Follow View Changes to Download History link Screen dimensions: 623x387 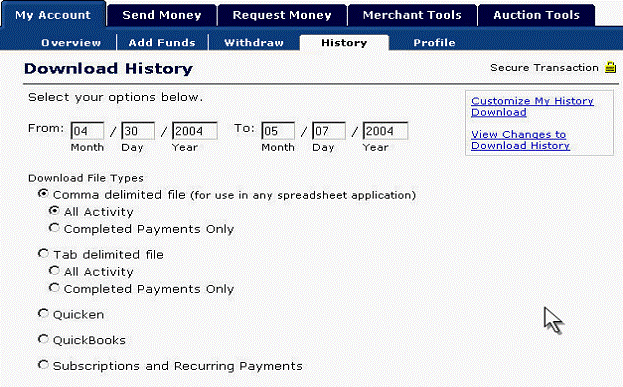click(520, 140)
